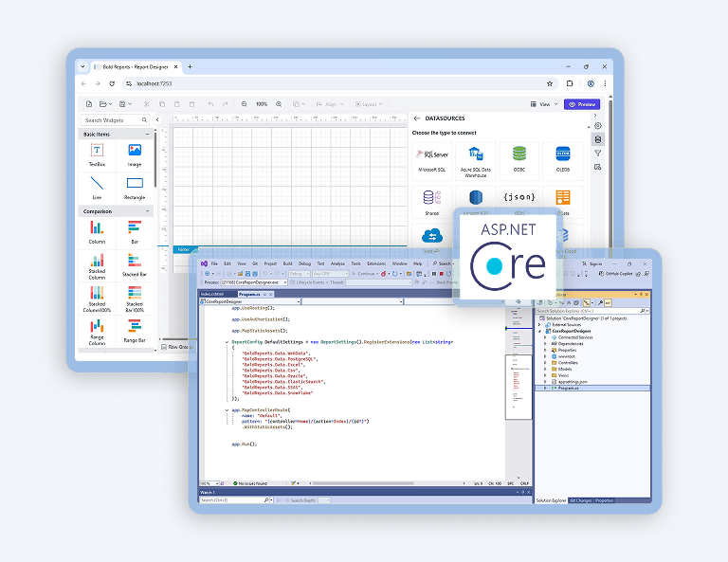
Task: Select the TextBox widget in Basic Items
Action: [97, 155]
